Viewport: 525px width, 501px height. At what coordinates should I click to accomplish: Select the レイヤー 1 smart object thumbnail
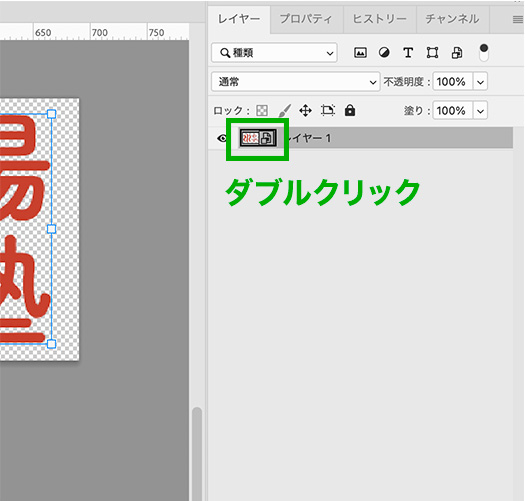coord(258,138)
